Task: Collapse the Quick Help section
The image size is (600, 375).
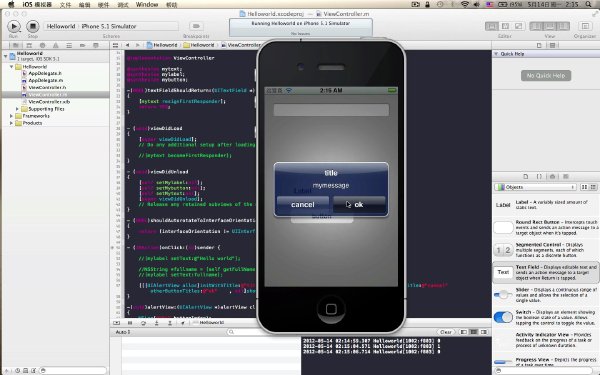Action: 496,54
